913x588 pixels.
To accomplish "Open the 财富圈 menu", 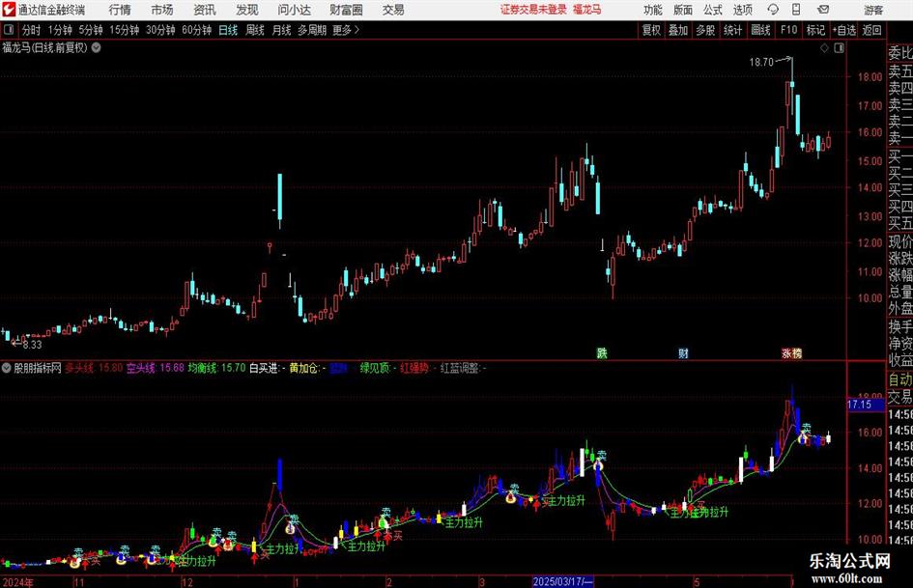I will (346, 10).
